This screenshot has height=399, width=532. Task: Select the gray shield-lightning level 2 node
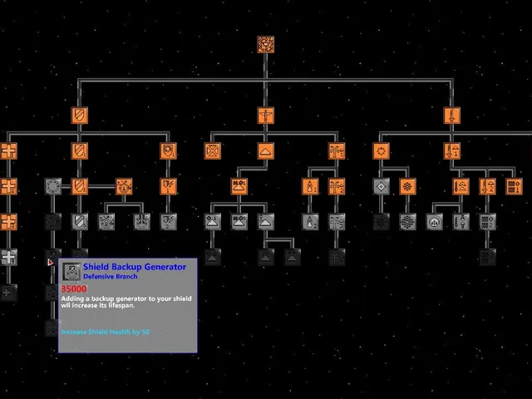click(168, 222)
